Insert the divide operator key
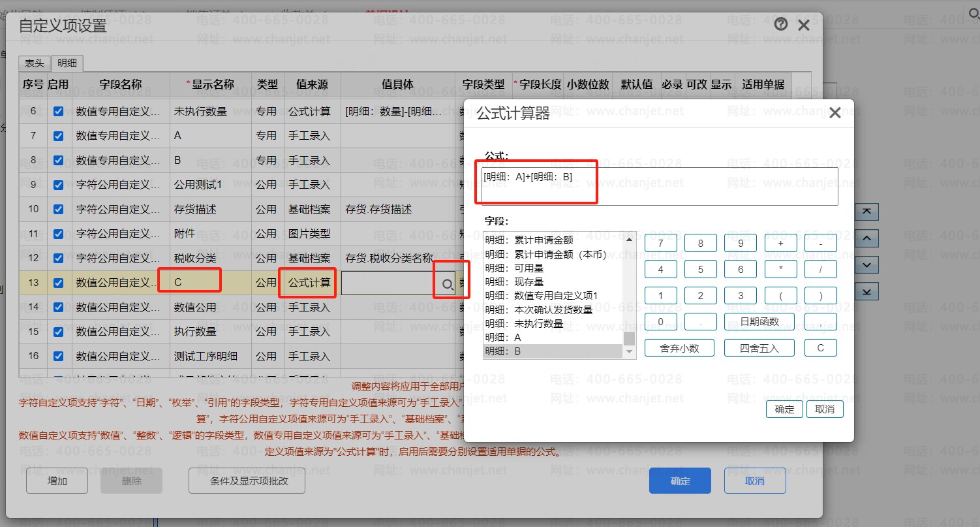This screenshot has height=527, width=980. [821, 269]
